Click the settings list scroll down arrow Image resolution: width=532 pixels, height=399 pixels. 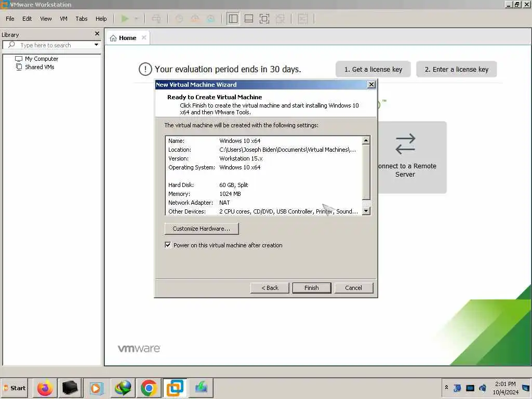pyautogui.click(x=366, y=211)
